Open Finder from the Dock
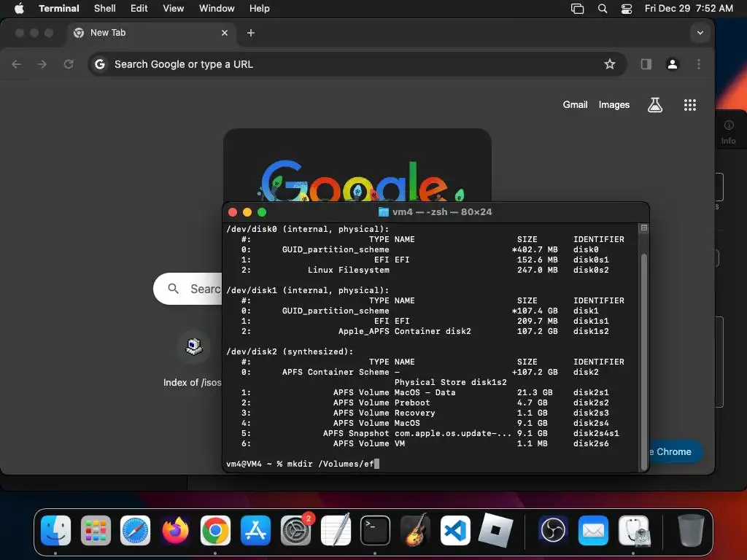This screenshot has height=560, width=747. tap(55, 531)
